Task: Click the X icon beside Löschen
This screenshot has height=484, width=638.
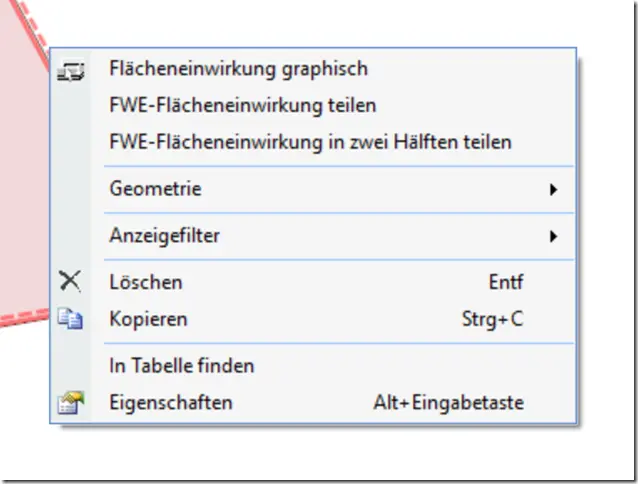Action: 70,281
